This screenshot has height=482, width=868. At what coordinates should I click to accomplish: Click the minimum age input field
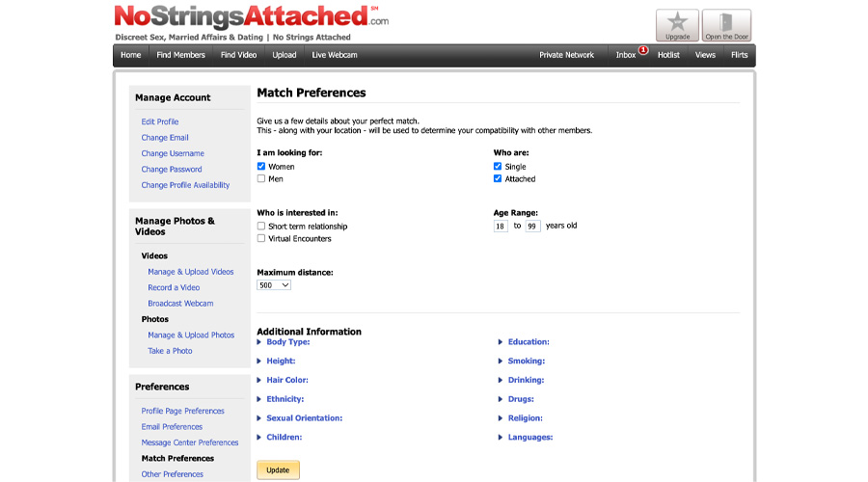pos(501,226)
